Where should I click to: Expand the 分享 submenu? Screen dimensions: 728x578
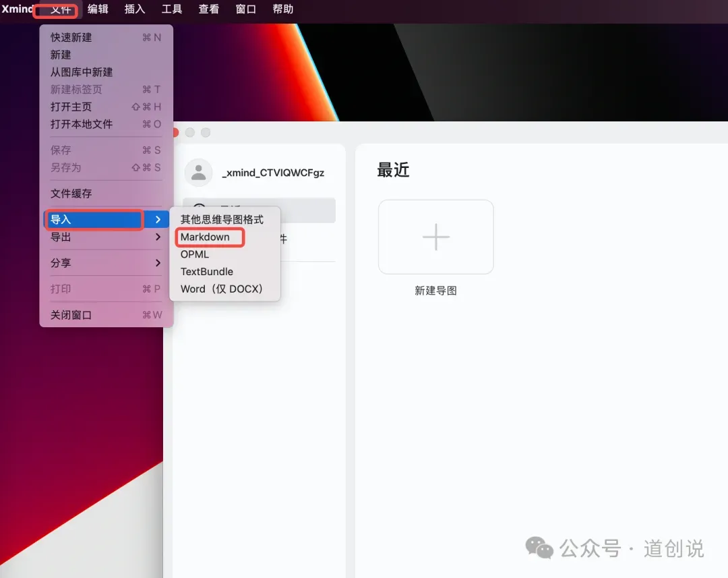pos(107,263)
